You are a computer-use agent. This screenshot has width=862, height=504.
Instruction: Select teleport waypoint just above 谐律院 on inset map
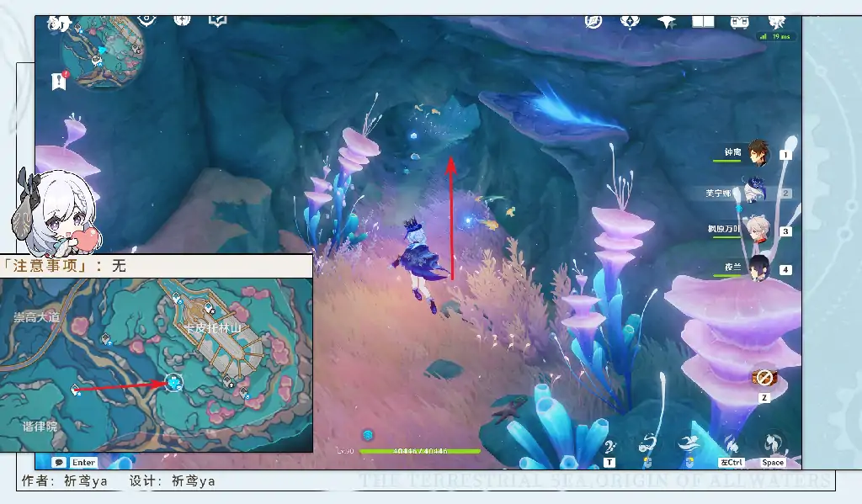click(x=76, y=390)
